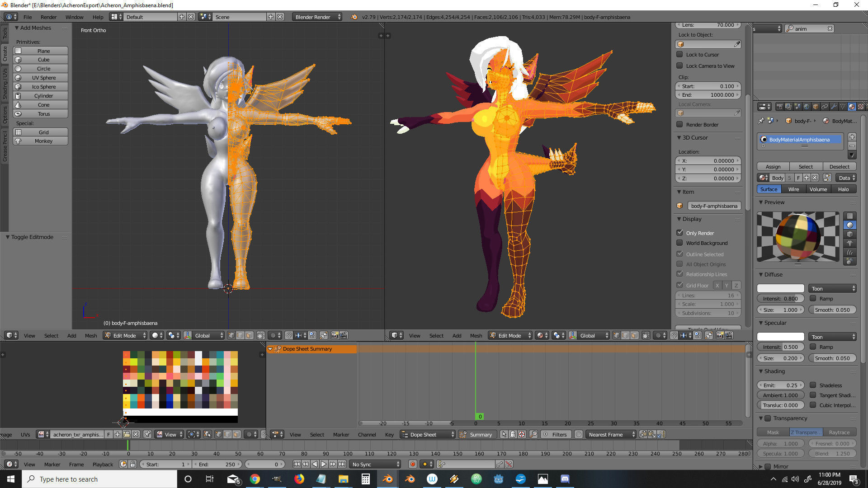The height and width of the screenshot is (488, 868).
Task: Open the Window menu
Action: 74,17
